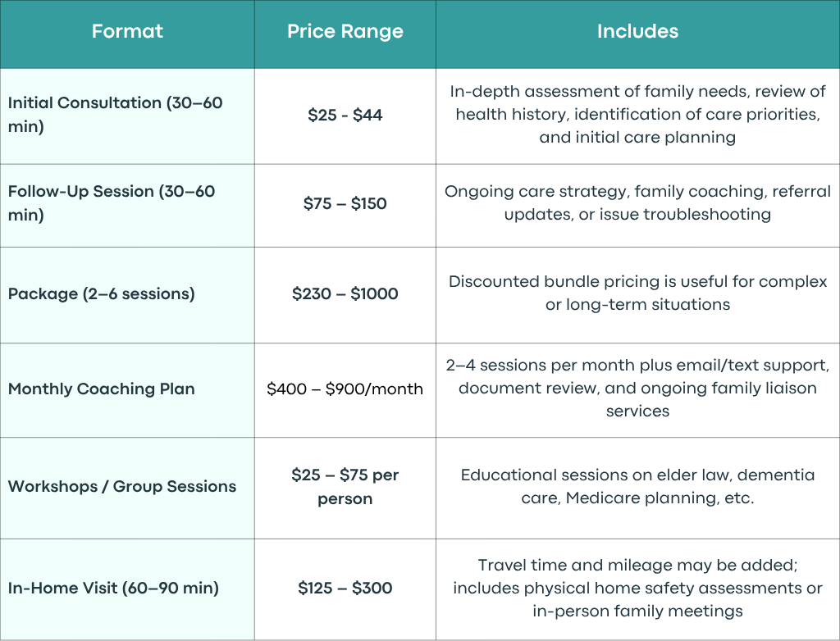Image resolution: width=840 pixels, height=641 pixels.
Task: Select the Initial Consultation (30–60 min) cell
Action: (x=127, y=115)
